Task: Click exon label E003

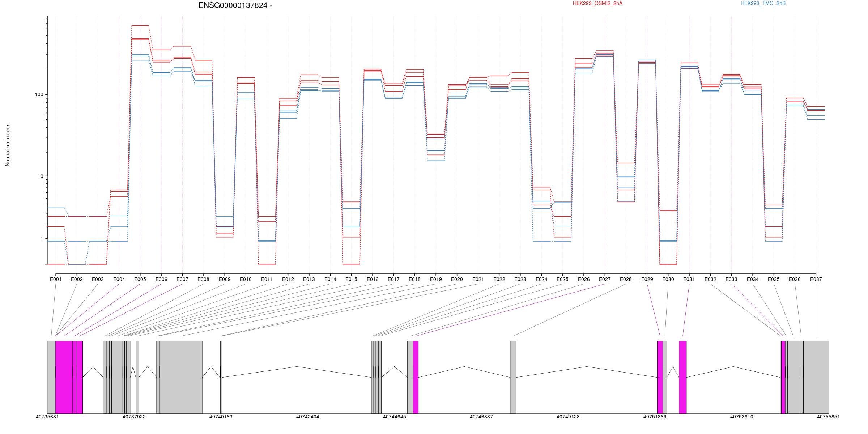Action: 98,279
